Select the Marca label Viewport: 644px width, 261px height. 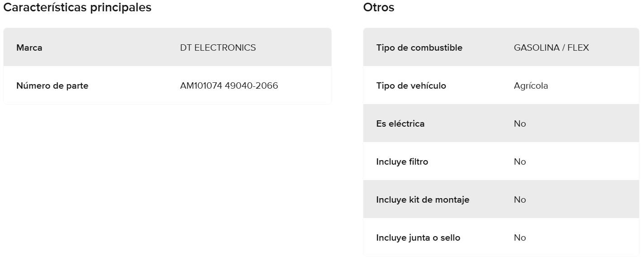coord(29,47)
